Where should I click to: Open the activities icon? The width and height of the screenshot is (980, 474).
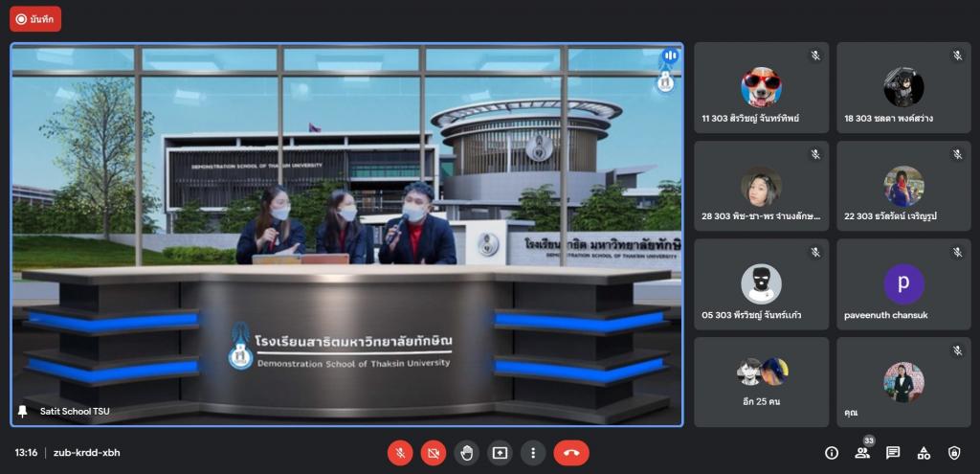pyautogui.click(x=924, y=453)
